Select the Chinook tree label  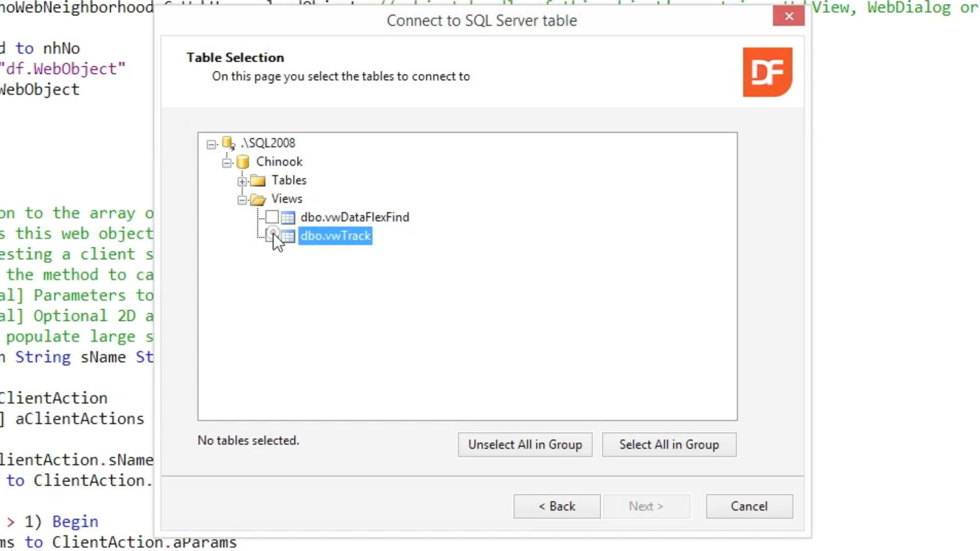point(279,162)
